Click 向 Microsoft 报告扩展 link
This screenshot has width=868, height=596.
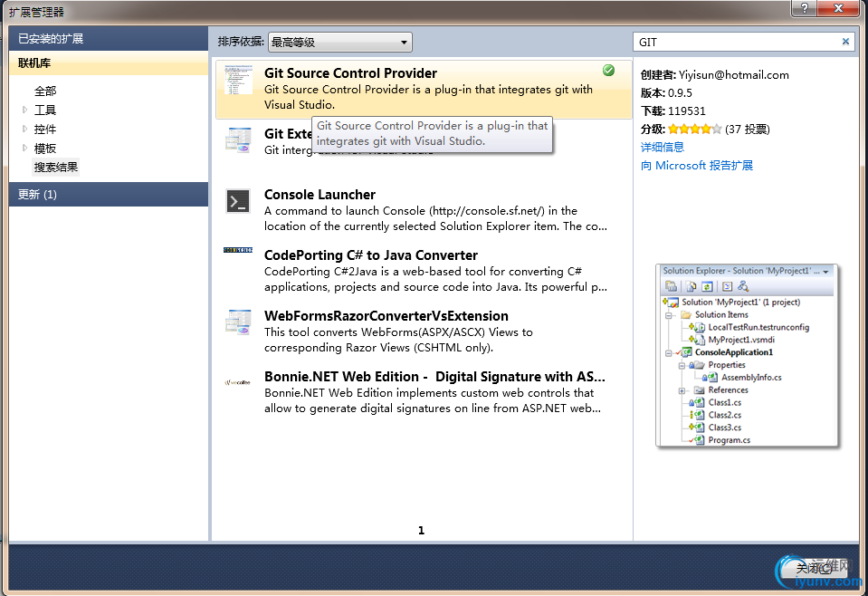tap(696, 165)
